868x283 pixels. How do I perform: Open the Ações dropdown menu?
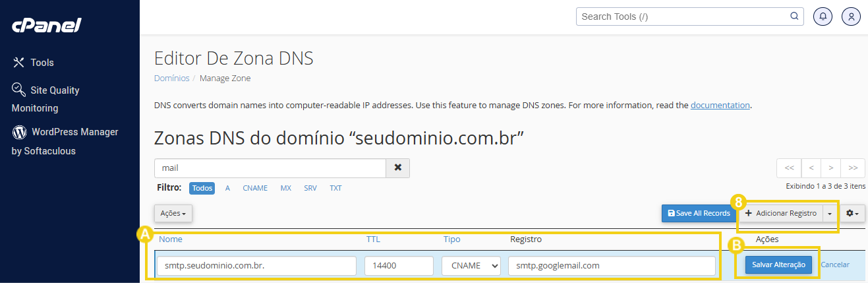click(x=173, y=214)
